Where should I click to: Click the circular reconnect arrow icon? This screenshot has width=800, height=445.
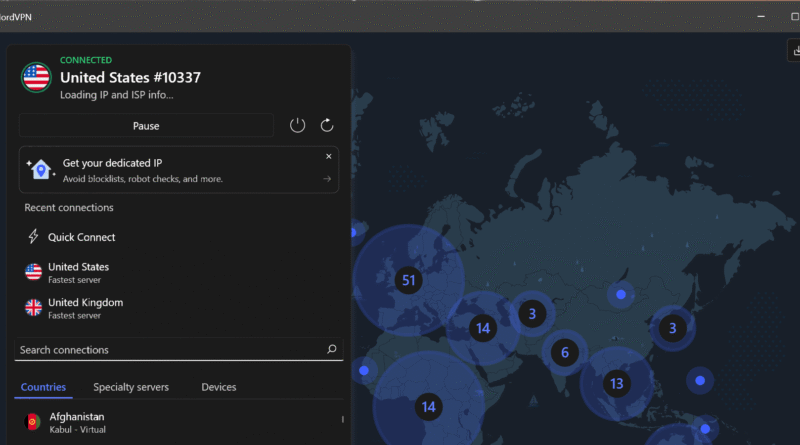(x=327, y=125)
